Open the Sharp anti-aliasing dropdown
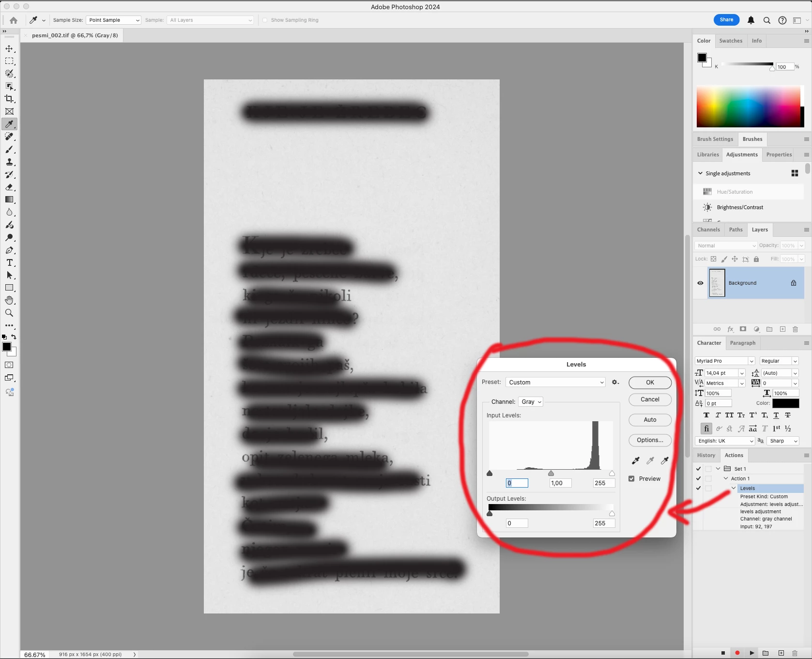 point(783,441)
